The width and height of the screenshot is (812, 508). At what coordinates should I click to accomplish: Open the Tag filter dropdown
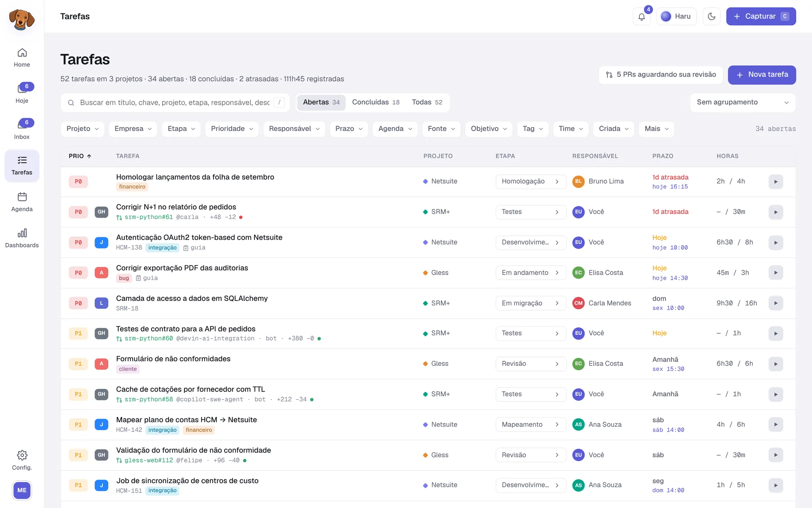tap(533, 129)
